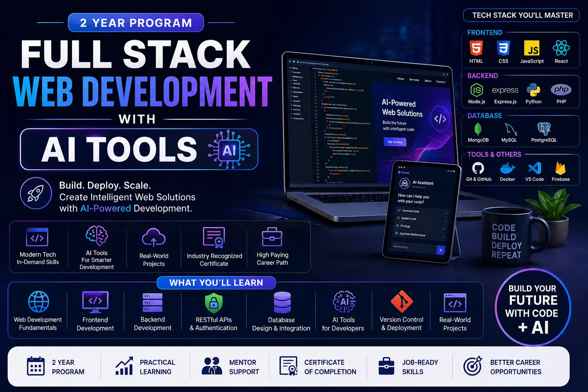Open the Docker whale icon

(x=508, y=168)
